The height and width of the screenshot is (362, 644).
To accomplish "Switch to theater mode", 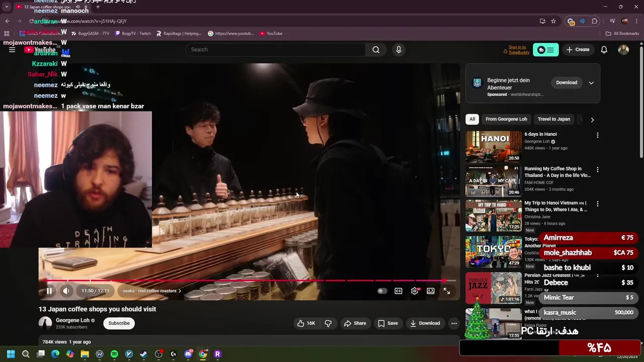I will click(x=431, y=291).
